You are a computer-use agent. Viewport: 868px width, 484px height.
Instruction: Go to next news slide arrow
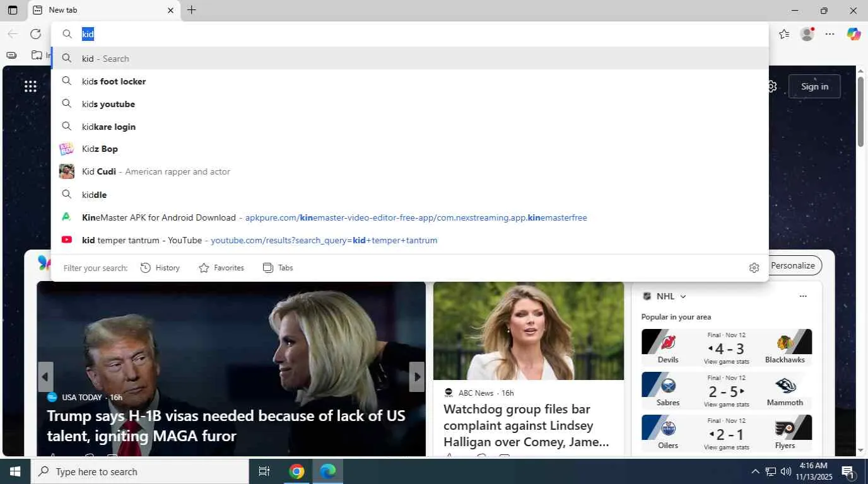tap(417, 377)
